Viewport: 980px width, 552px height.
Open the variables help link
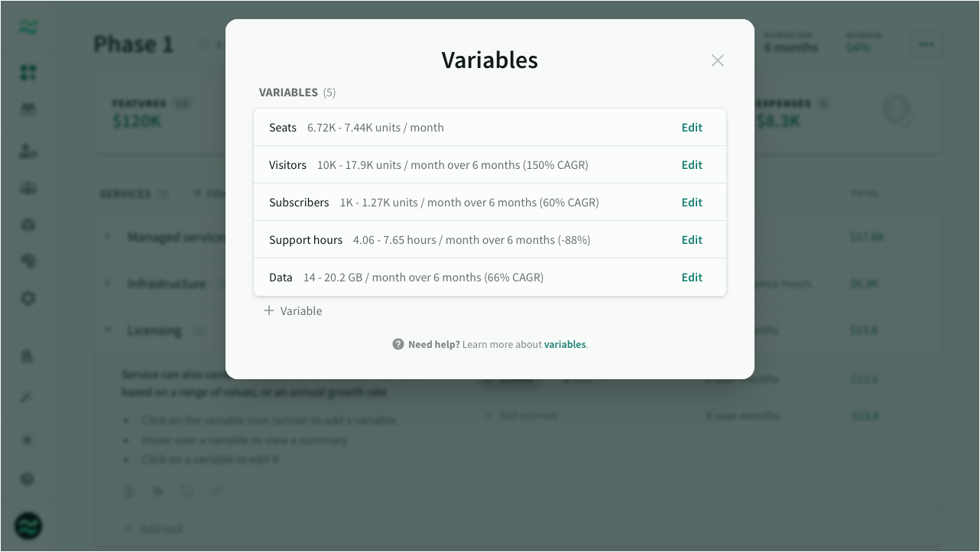(565, 345)
